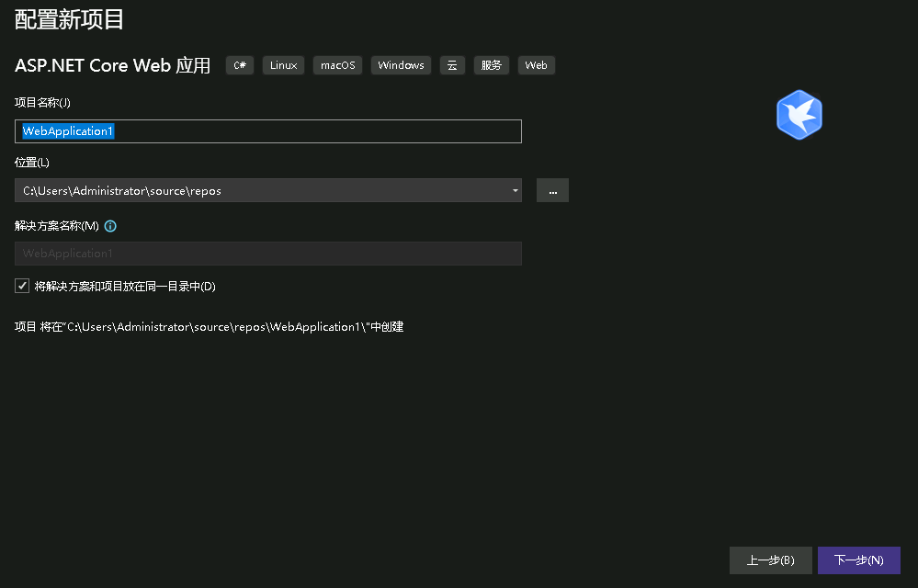Click the blue bird logo icon

(x=799, y=115)
